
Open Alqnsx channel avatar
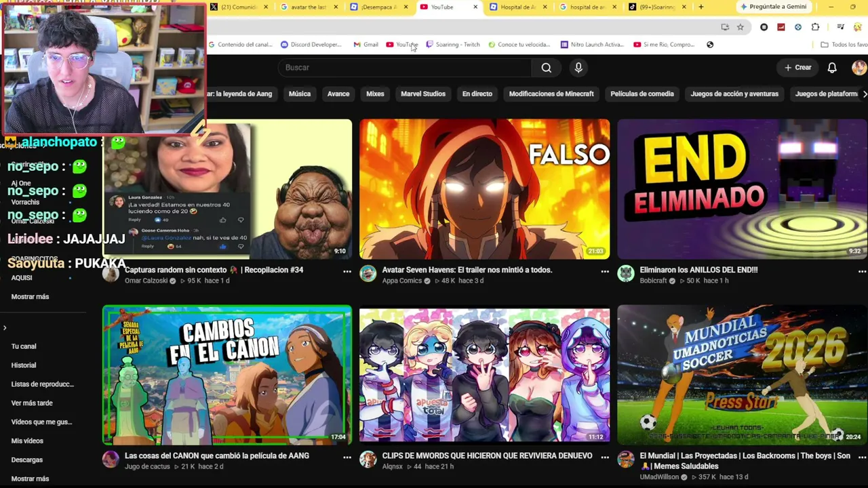(368, 460)
